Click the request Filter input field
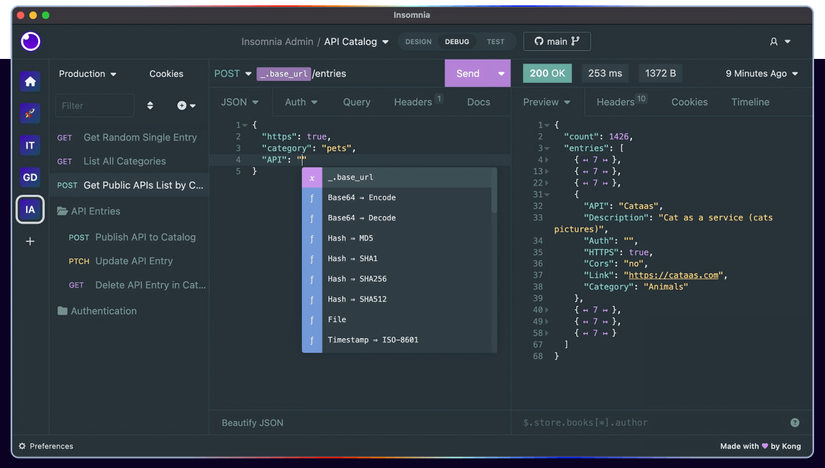Image resolution: width=825 pixels, height=468 pixels. tap(94, 105)
